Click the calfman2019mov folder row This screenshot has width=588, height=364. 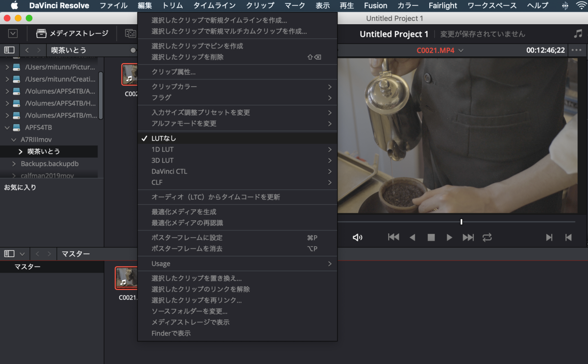(49, 175)
